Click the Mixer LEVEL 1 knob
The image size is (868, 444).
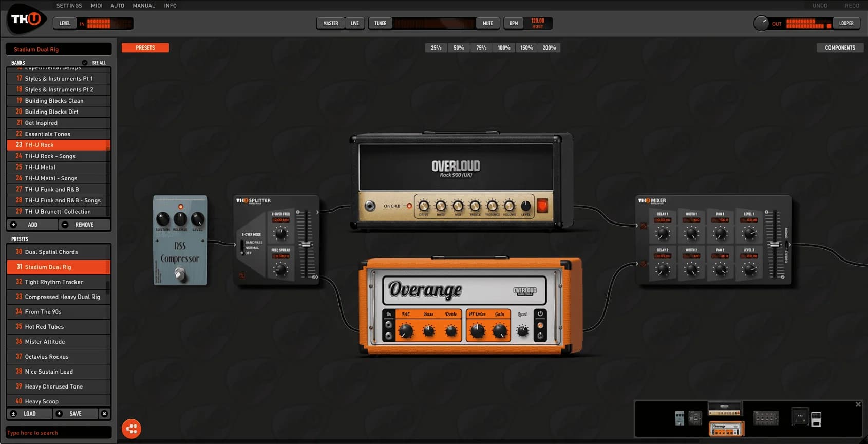coord(749,234)
